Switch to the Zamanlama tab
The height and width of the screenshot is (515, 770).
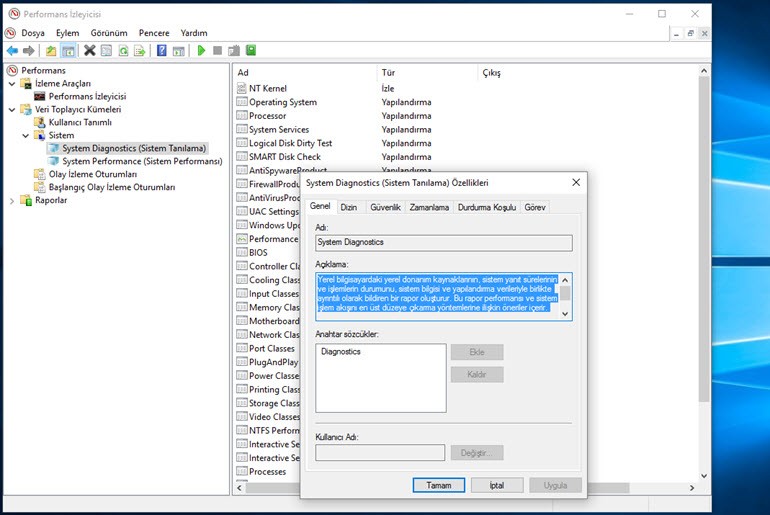pos(429,207)
